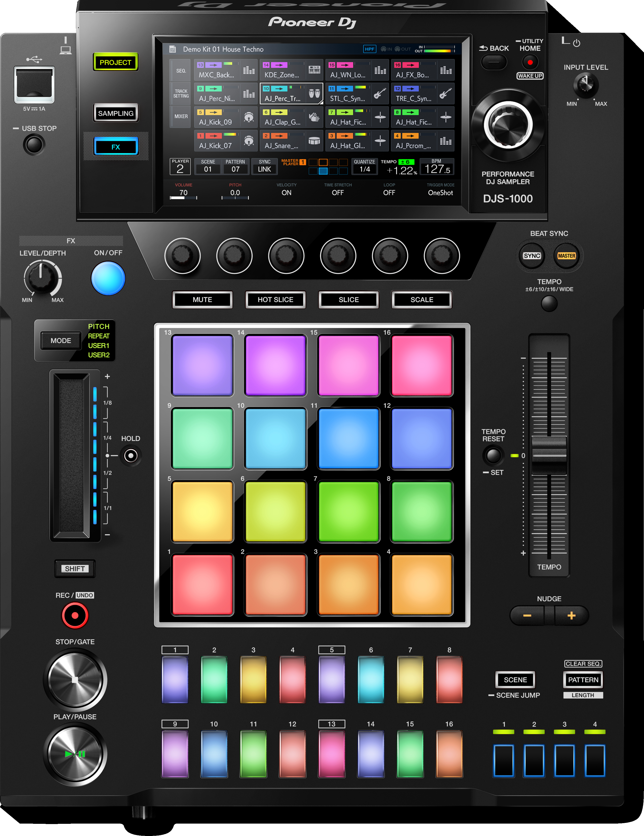This screenshot has height=836, width=644.
Task: Open the TIME STRETCH OFF parameter
Action: [338, 189]
